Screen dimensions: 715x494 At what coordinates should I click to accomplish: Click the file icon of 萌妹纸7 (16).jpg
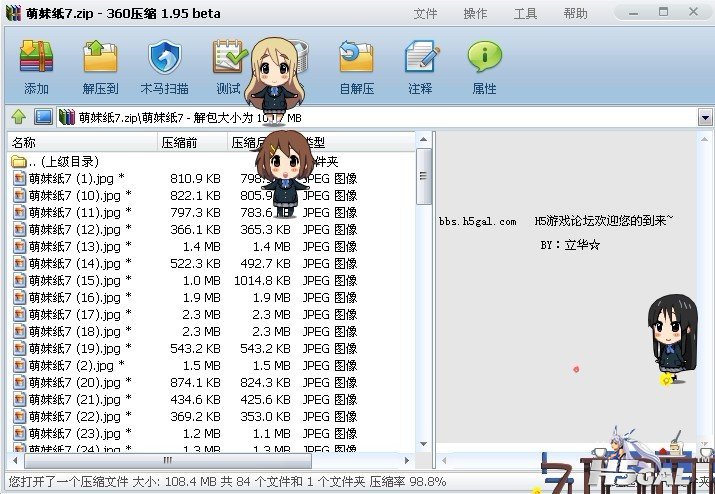(x=19, y=297)
